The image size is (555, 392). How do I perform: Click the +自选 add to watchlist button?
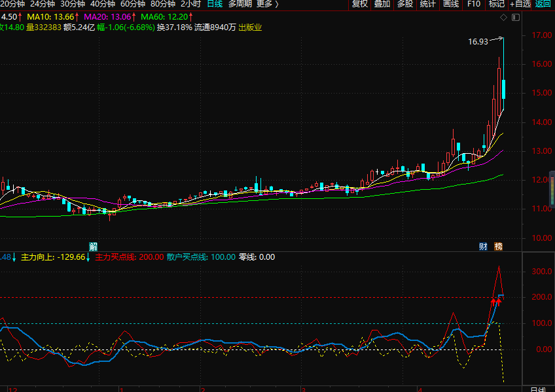tap(519, 4)
